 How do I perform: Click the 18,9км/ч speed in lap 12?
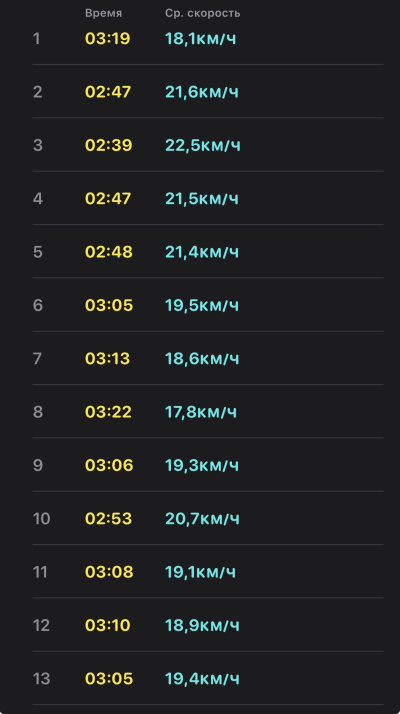tap(202, 625)
